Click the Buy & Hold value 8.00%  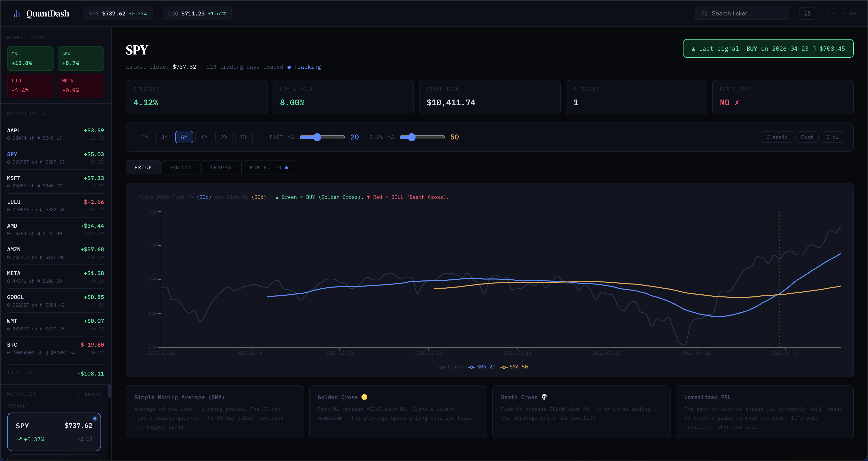(292, 103)
